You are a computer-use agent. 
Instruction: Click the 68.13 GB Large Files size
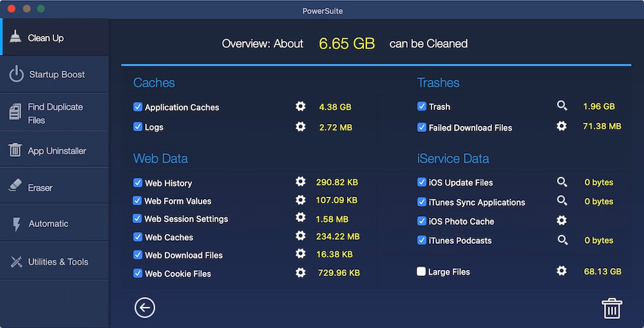(x=603, y=271)
